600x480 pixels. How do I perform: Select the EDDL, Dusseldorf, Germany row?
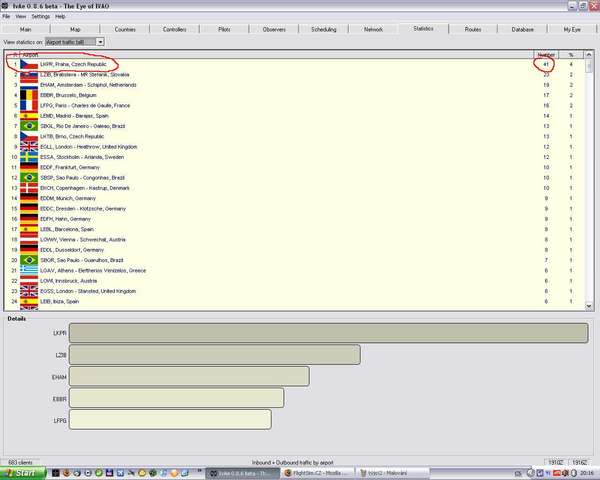pyautogui.click(x=295, y=250)
